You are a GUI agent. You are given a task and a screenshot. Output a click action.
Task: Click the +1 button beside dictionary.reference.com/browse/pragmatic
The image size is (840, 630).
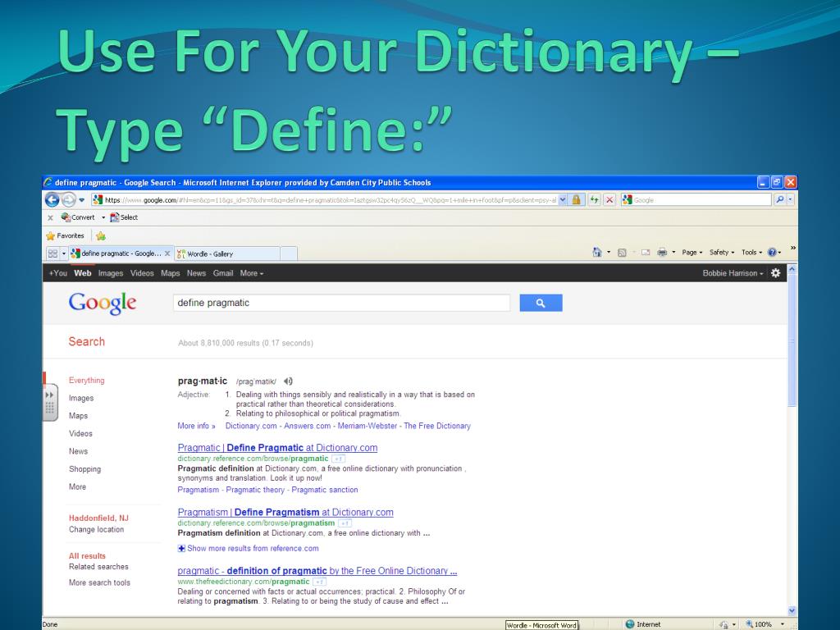click(x=338, y=459)
